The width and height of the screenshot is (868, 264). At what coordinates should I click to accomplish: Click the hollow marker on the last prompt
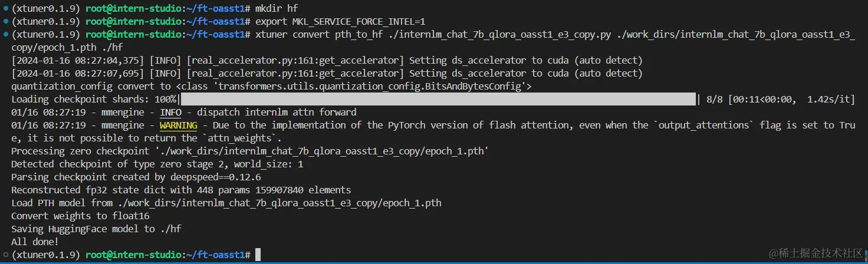pyautogui.click(x=5, y=255)
